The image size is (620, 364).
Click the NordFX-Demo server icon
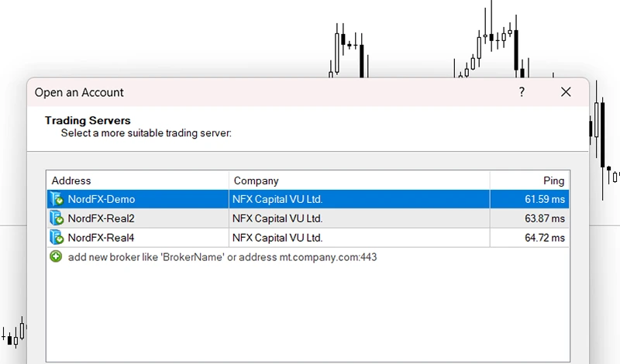click(x=56, y=199)
